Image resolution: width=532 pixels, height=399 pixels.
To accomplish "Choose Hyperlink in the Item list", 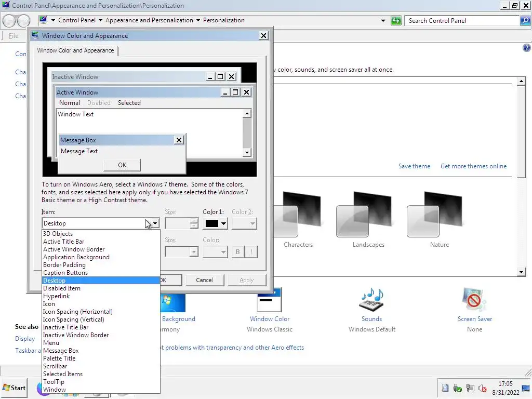I will (101, 296).
